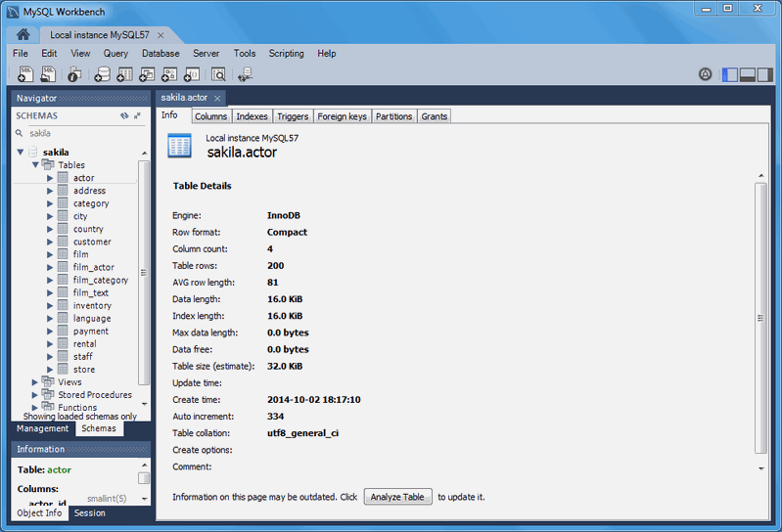Open the Database menu
Viewport: 782px width, 532px height.
click(x=161, y=54)
